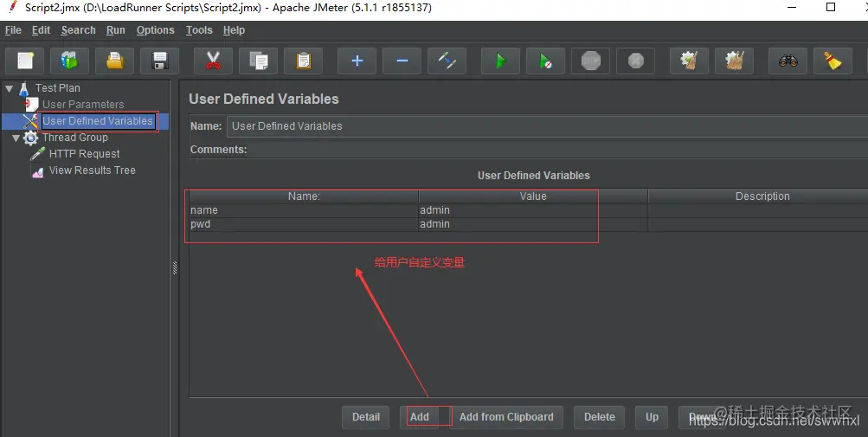The image size is (868, 437).
Task: Open the Templates toolbar icon
Action: [x=69, y=61]
